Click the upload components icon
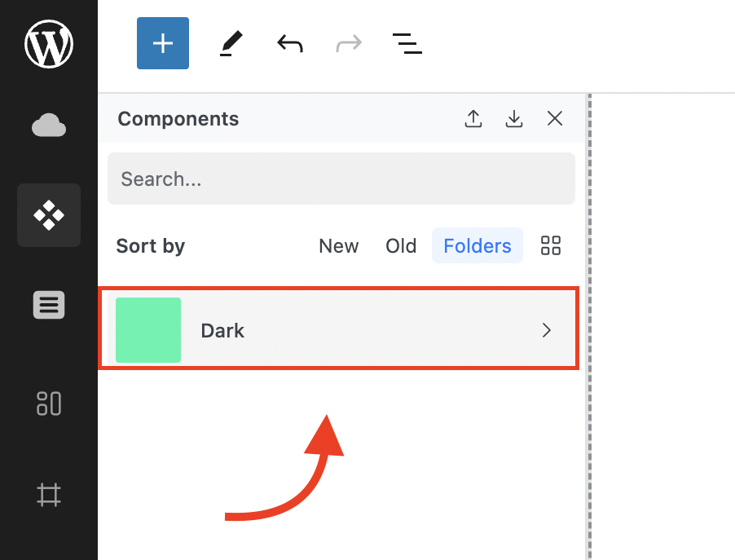Image resolution: width=735 pixels, height=560 pixels. (x=473, y=119)
